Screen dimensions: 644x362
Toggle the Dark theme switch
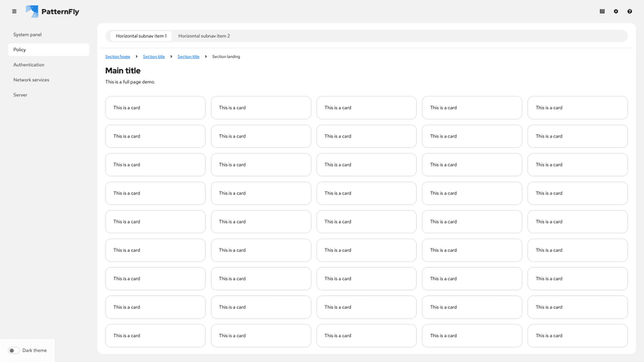[x=14, y=351]
